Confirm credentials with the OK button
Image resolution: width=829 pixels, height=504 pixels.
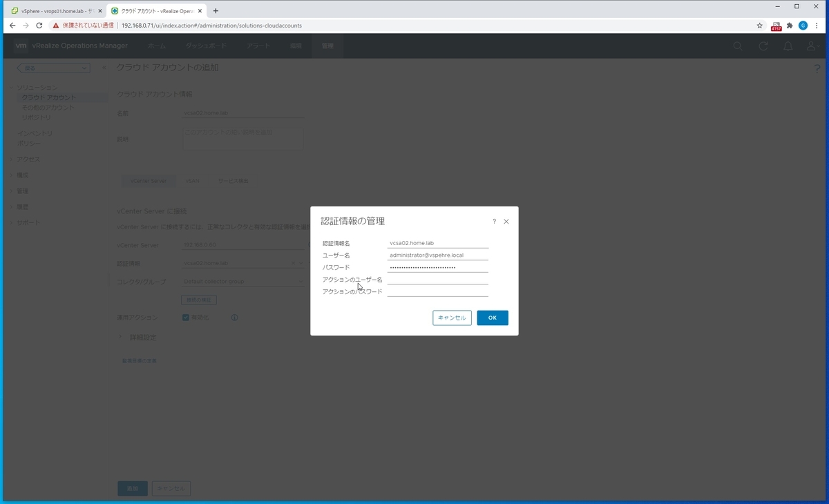493,318
